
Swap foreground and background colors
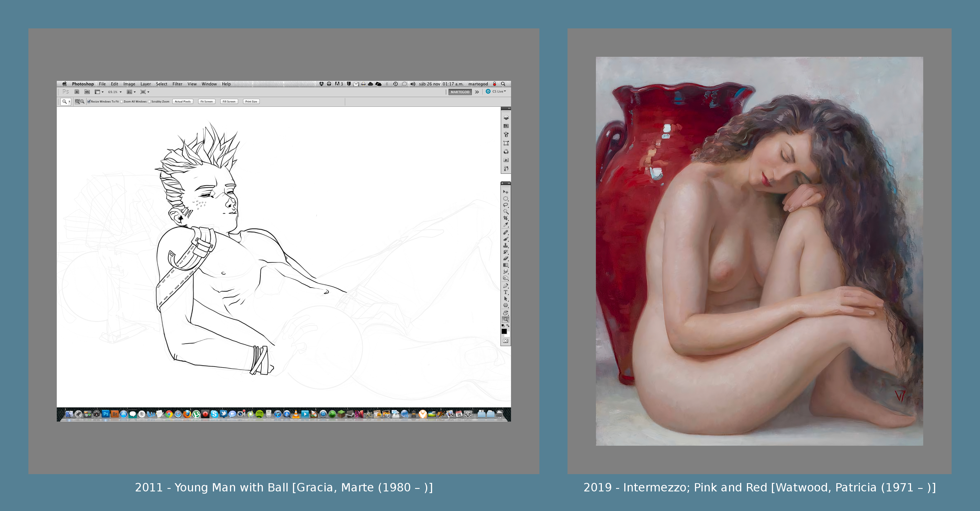pyautogui.click(x=508, y=326)
